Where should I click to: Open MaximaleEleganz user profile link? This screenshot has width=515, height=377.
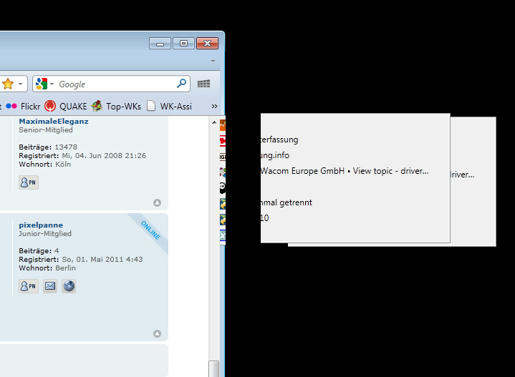(53, 121)
